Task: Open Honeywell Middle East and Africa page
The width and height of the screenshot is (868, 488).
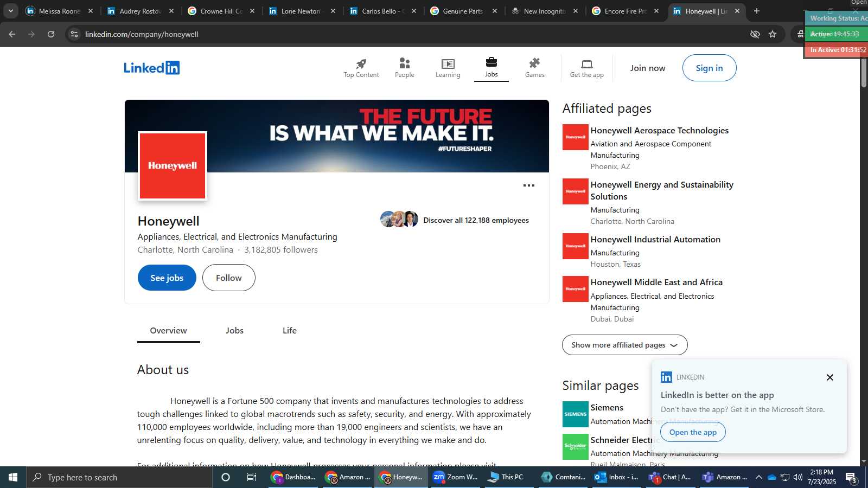Action: (x=656, y=282)
